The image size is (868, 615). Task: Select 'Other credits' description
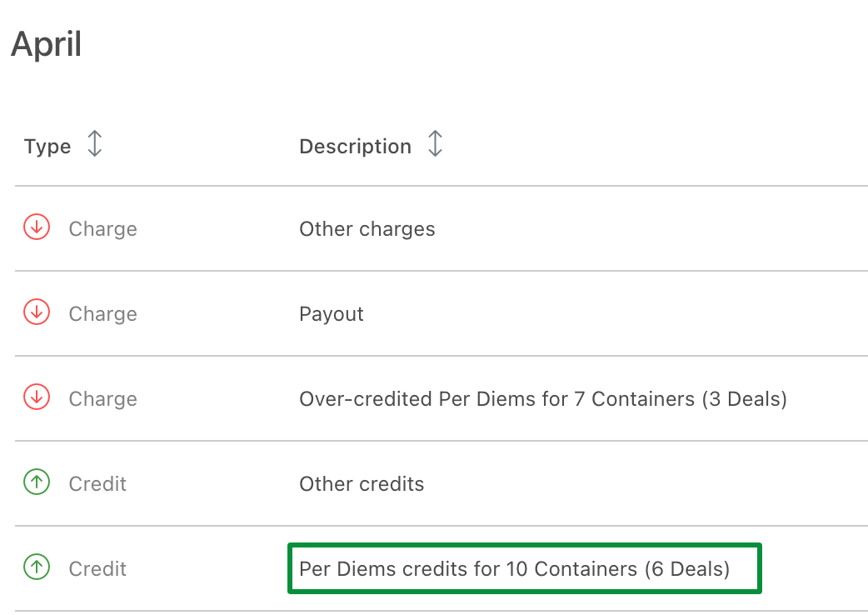coord(362,484)
